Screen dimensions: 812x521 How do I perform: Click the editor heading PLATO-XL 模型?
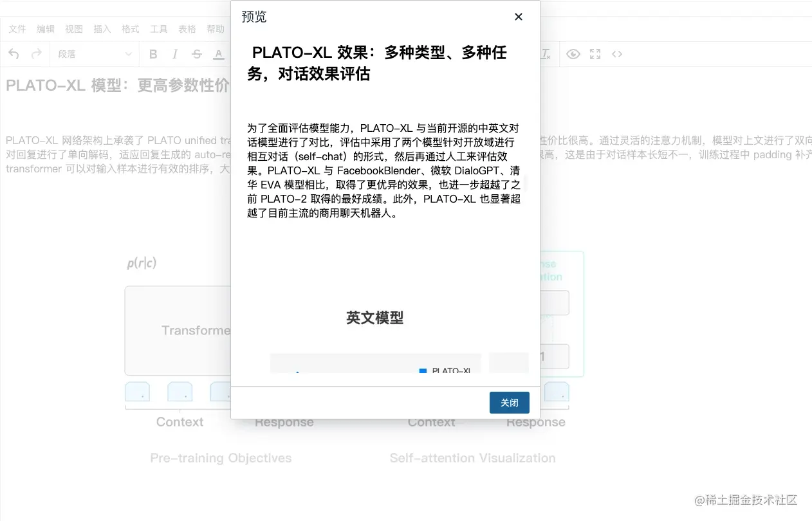[118, 85]
